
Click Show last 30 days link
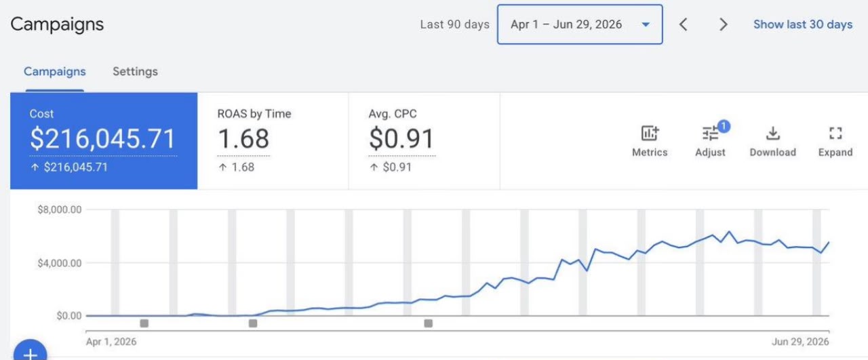(803, 24)
